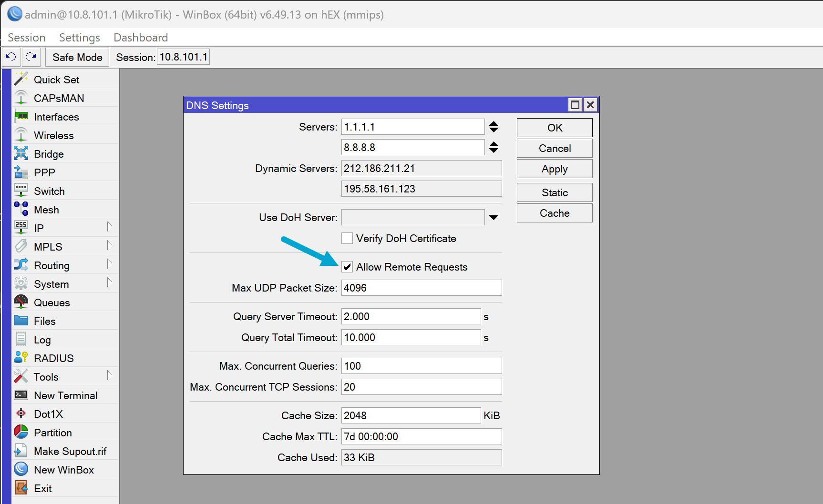The image size is (823, 504).
Task: Click the undo arrow icon
Action: [x=10, y=57]
